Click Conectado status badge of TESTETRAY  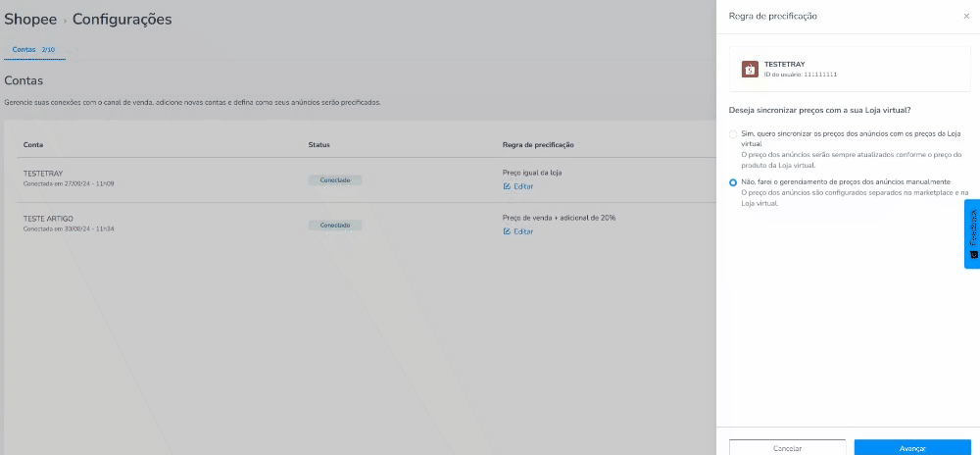[x=335, y=180]
